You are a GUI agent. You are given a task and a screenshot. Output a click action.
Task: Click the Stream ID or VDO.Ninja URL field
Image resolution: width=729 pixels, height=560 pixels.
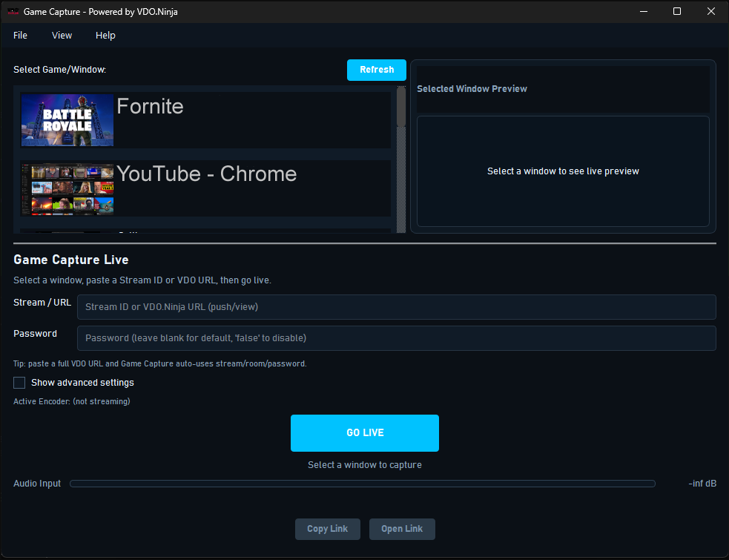397,306
